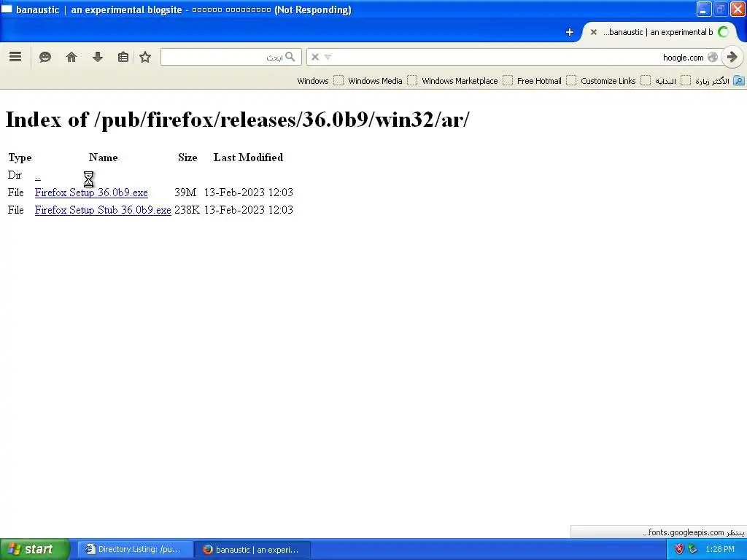
Task: Close the banaustic tab
Action: [x=594, y=32]
